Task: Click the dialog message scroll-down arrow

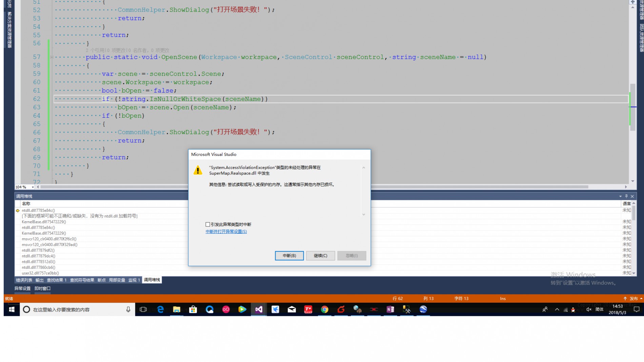Action: click(x=364, y=215)
